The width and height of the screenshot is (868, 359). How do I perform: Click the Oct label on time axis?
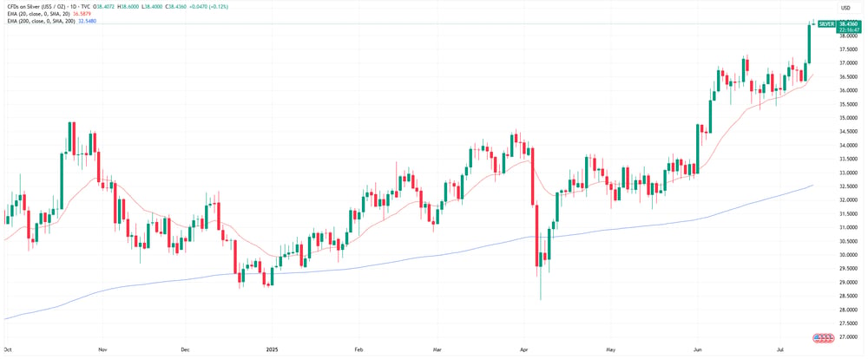coord(8,349)
